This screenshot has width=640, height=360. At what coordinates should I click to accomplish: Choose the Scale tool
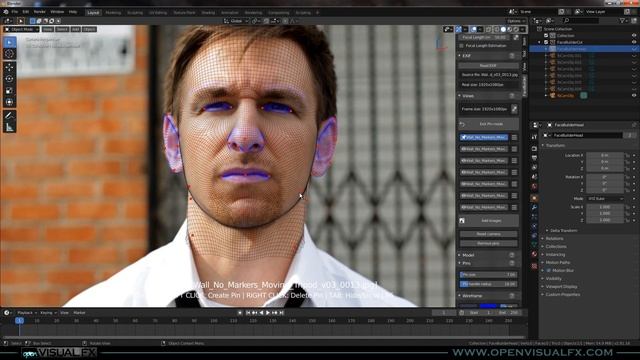click(x=9, y=91)
